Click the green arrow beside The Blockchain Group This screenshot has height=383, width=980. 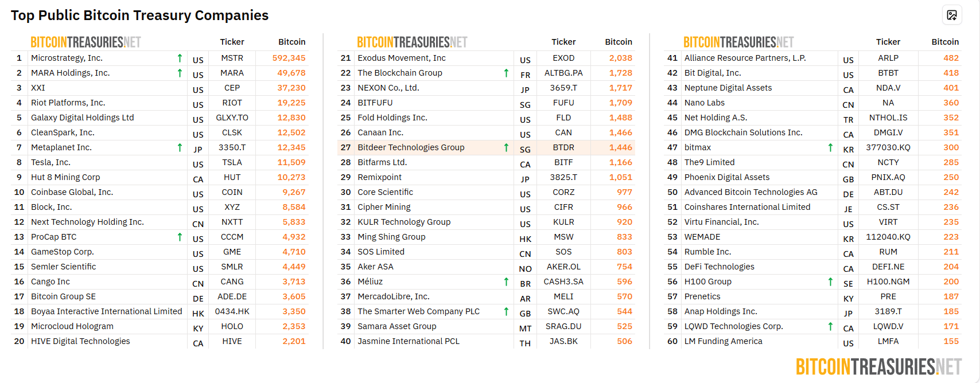pyautogui.click(x=506, y=73)
